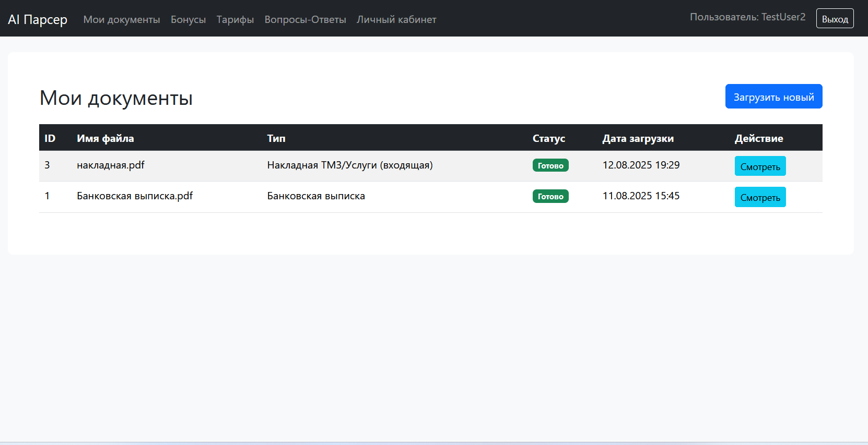
Task: Click the Статус column header
Action: pyautogui.click(x=549, y=138)
